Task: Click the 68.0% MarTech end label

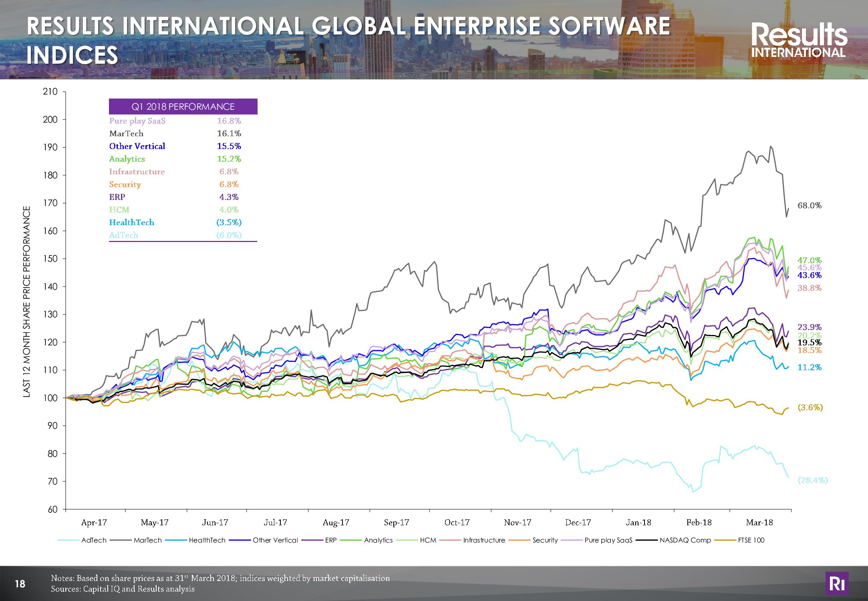Action: coord(809,206)
